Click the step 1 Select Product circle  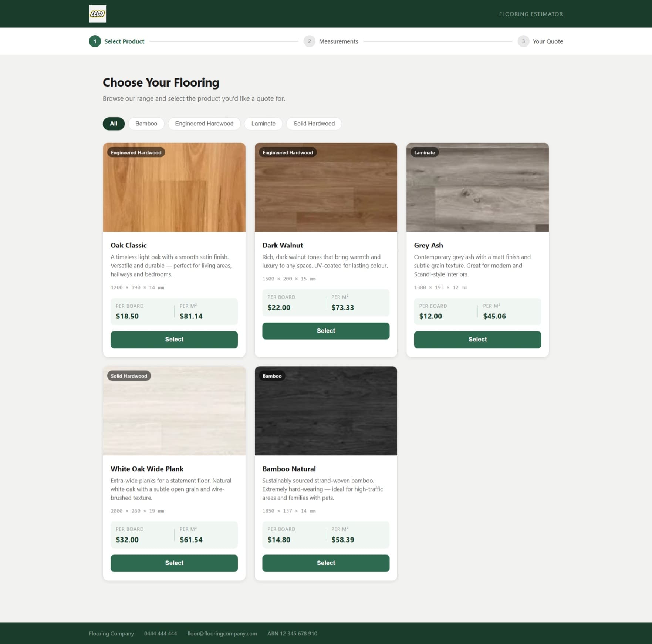[95, 41]
